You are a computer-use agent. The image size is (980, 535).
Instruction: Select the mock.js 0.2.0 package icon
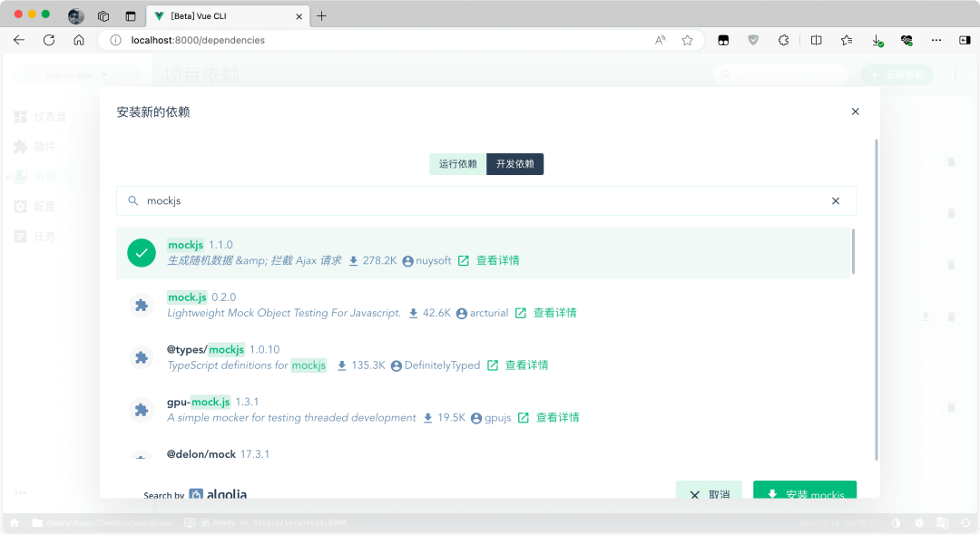point(142,306)
